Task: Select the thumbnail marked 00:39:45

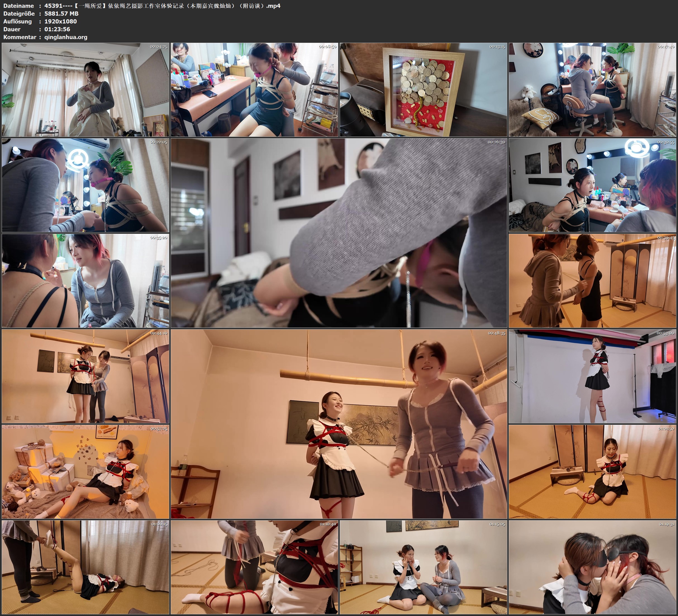Action: tap(592, 281)
